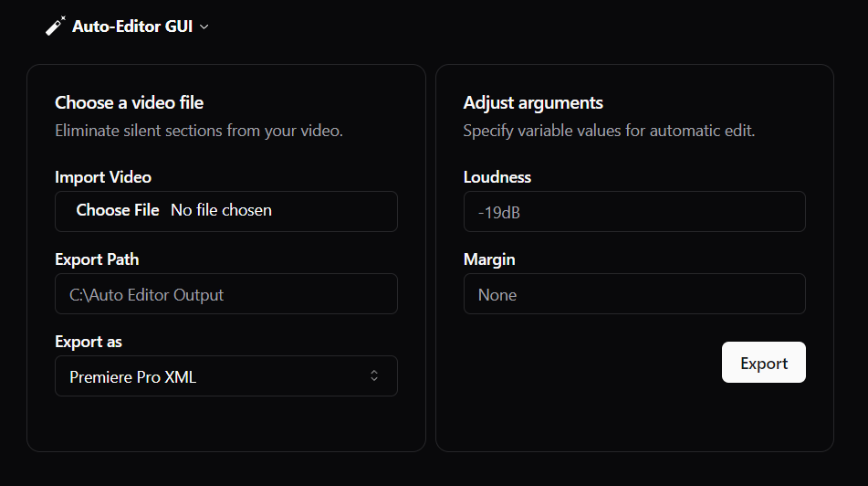
Task: Open the Premiere Pro XML export format dropdown
Action: [x=225, y=376]
